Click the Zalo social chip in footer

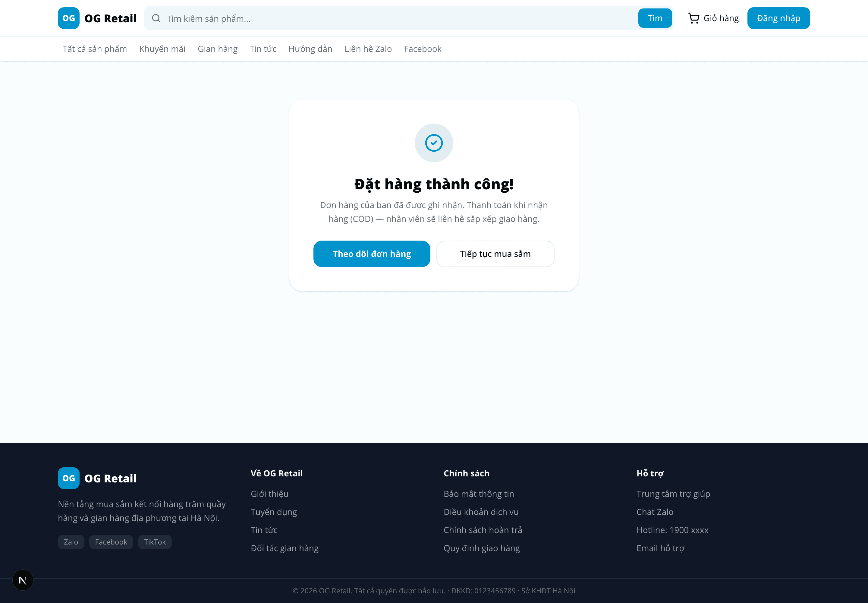[71, 542]
